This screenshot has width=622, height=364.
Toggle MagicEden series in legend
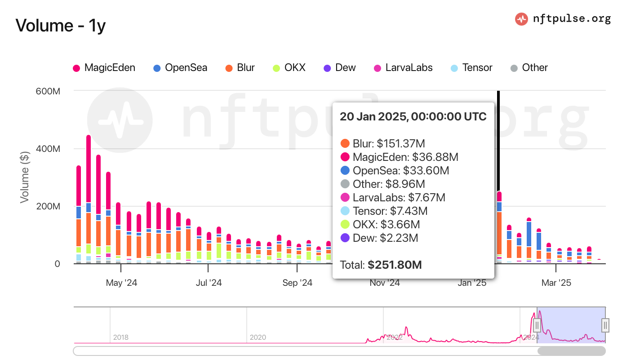[x=104, y=68]
